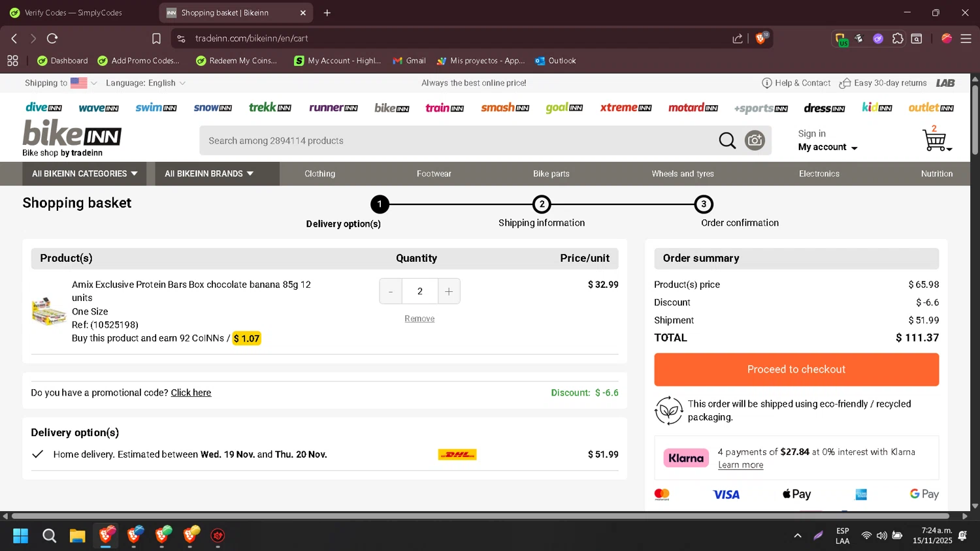The width and height of the screenshot is (980, 551).
Task: Open the xtremeinn store logo
Action: click(x=626, y=108)
